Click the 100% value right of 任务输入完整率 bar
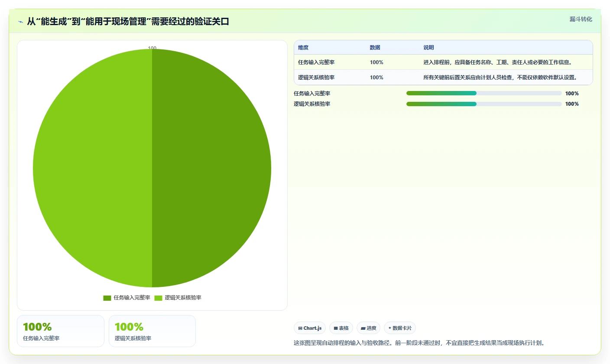The image size is (610, 364). [x=572, y=93]
